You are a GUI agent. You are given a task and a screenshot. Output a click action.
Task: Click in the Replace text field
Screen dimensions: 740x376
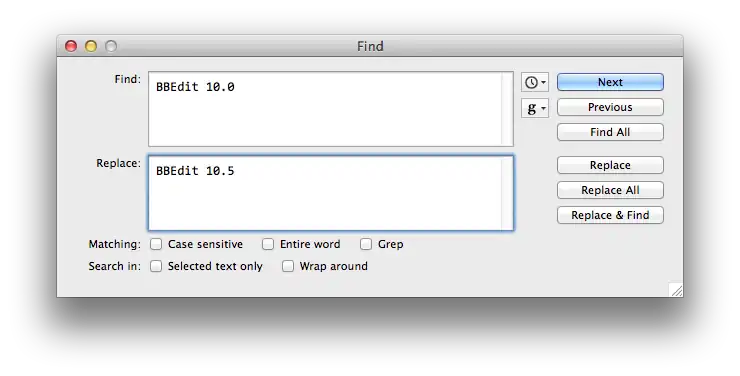point(326,193)
